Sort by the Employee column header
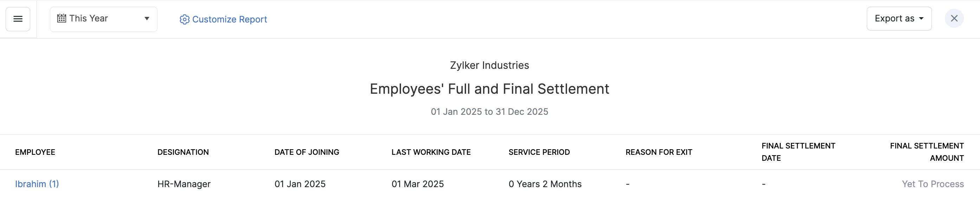Viewport: 980px width, 198px height. pyautogui.click(x=35, y=152)
